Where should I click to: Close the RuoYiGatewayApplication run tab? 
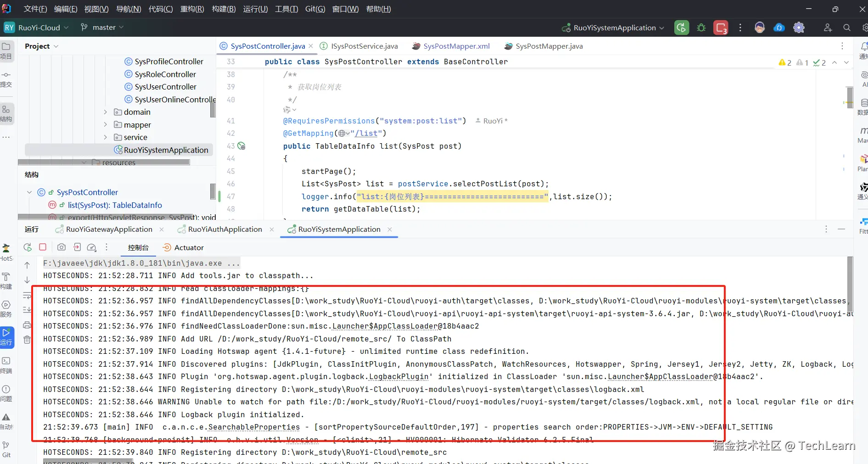tap(162, 229)
